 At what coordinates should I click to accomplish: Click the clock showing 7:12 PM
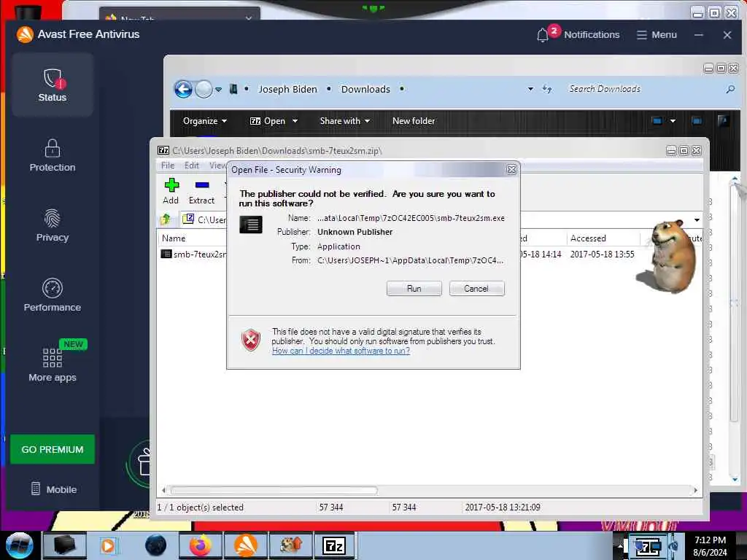pos(710,546)
